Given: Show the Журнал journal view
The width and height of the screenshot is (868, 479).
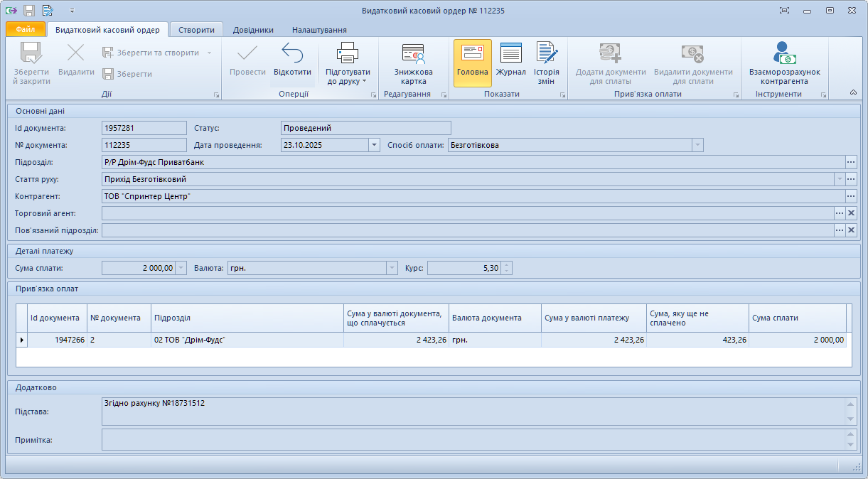Looking at the screenshot, I should tap(510, 62).
